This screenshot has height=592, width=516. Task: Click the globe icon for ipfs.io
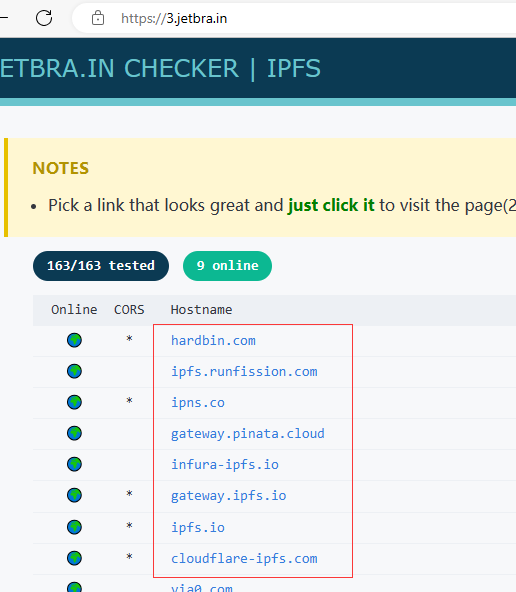tap(74, 527)
